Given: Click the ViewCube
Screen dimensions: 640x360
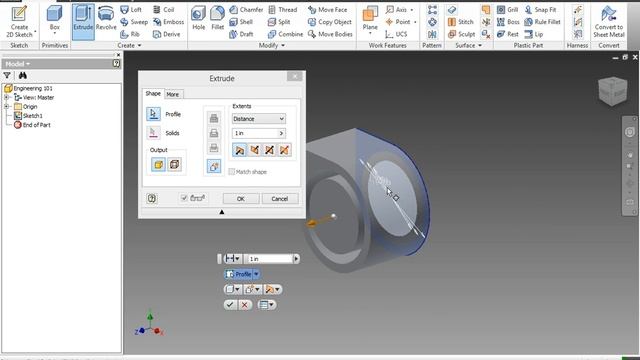Looking at the screenshot, I should [x=612, y=91].
